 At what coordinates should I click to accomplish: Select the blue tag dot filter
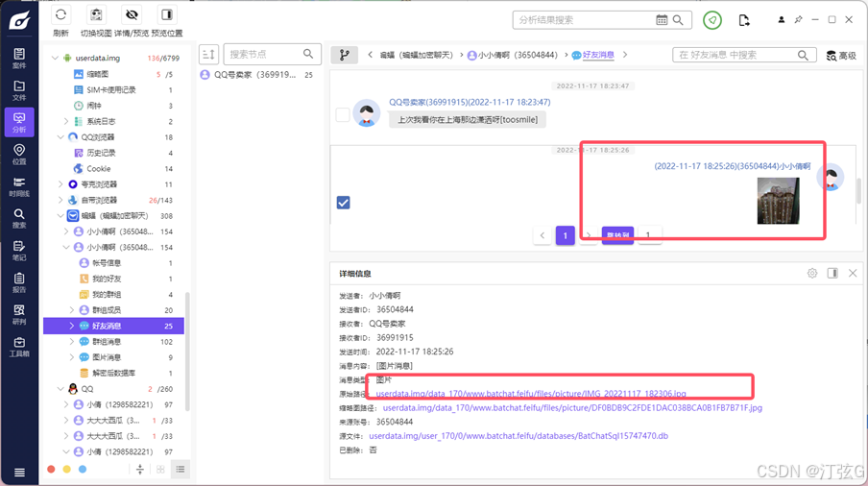83,470
